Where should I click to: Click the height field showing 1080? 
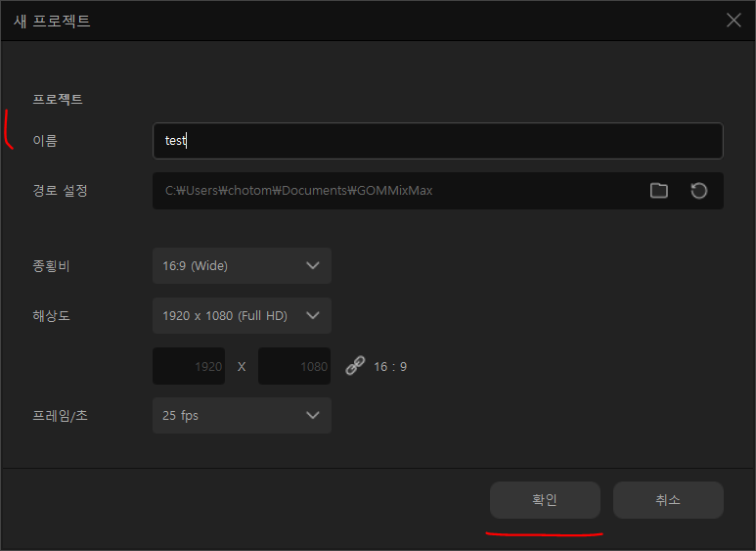[x=294, y=366]
